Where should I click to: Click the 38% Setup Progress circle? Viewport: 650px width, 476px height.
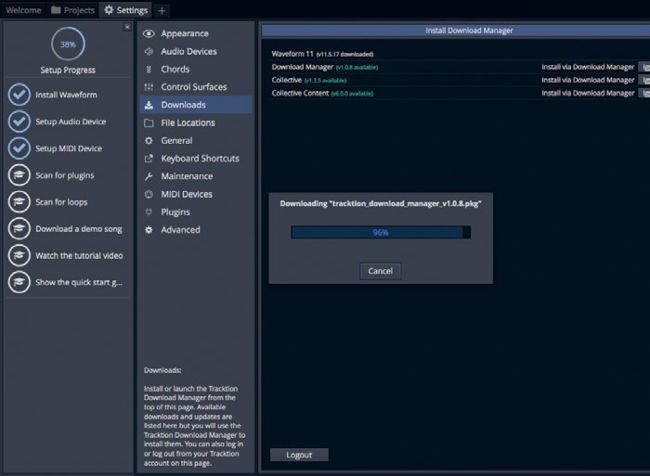(x=68, y=44)
